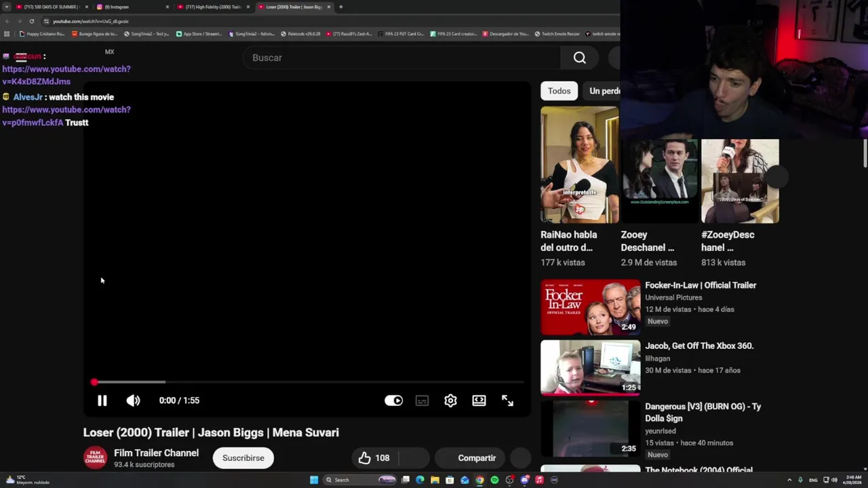Open Discord from the taskbar

tap(524, 480)
